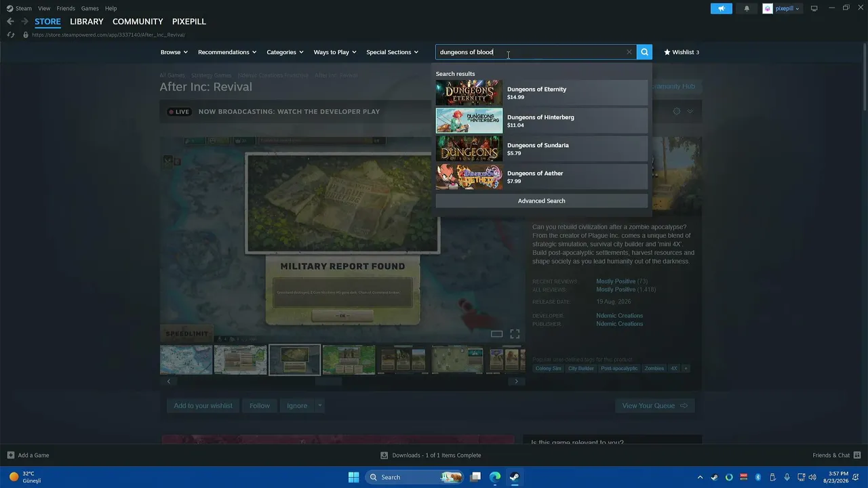
Task: Clear the search box with the X
Action: click(x=629, y=52)
